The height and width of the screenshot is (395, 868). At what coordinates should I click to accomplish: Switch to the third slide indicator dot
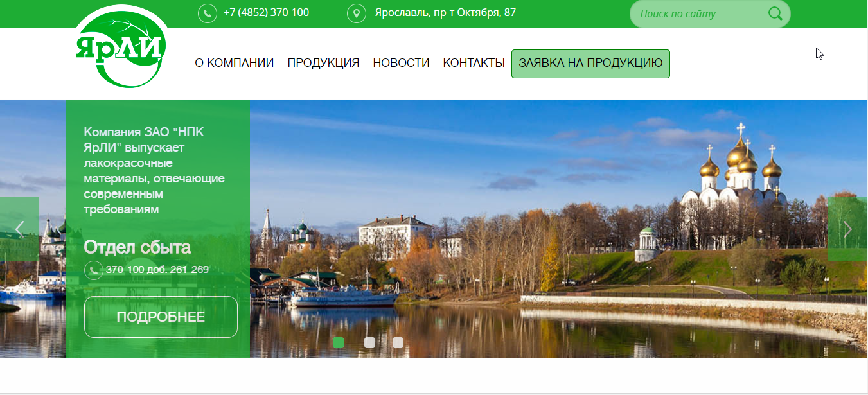398,342
